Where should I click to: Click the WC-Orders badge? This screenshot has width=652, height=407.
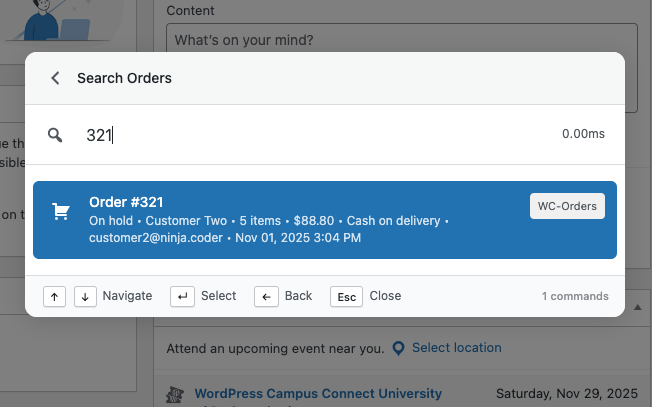coord(567,206)
